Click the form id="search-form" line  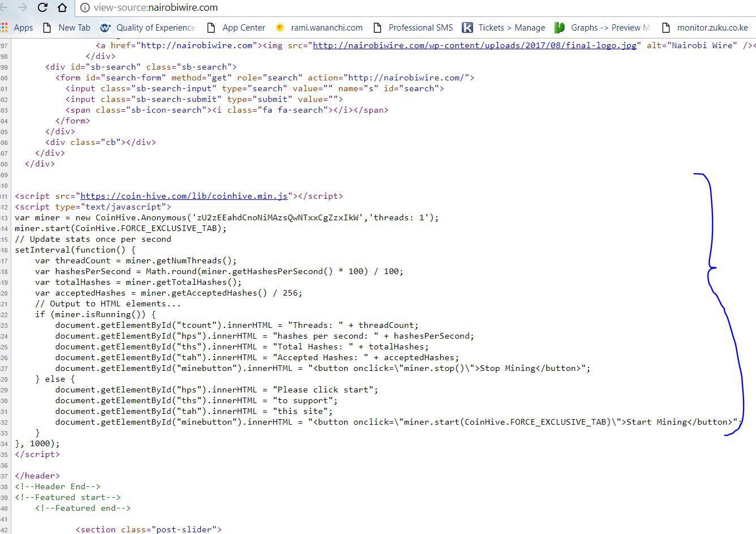click(265, 78)
